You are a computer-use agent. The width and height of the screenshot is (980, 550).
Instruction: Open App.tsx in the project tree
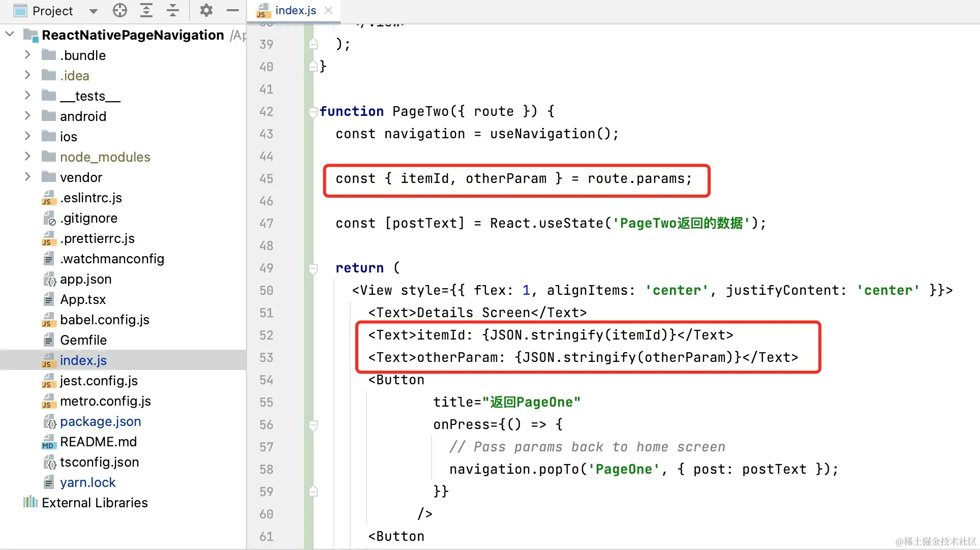point(83,299)
